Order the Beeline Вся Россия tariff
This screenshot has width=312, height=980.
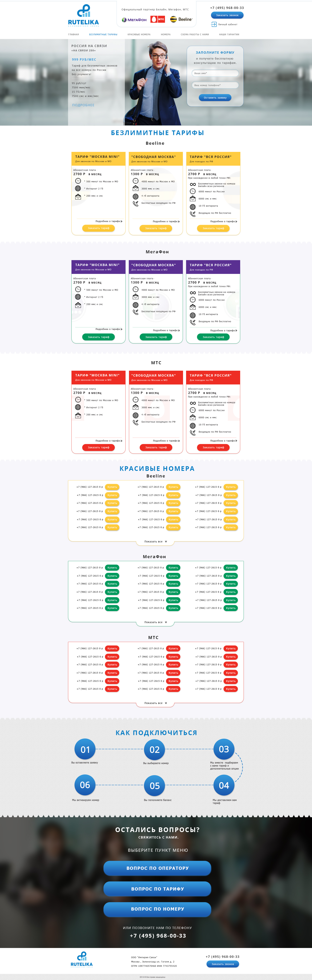[x=213, y=228]
